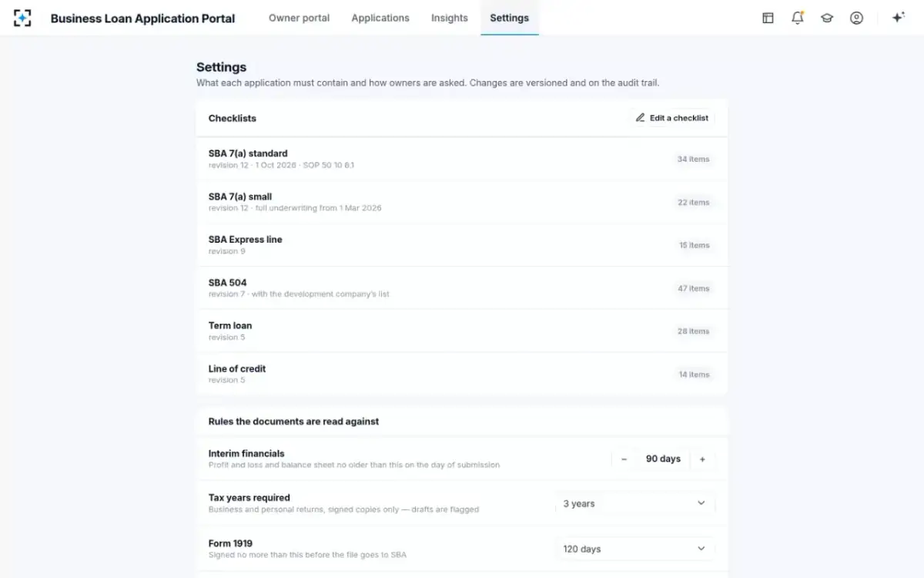Open the Line of credit checklist
This screenshot has height=578, width=924.
[x=462, y=375]
